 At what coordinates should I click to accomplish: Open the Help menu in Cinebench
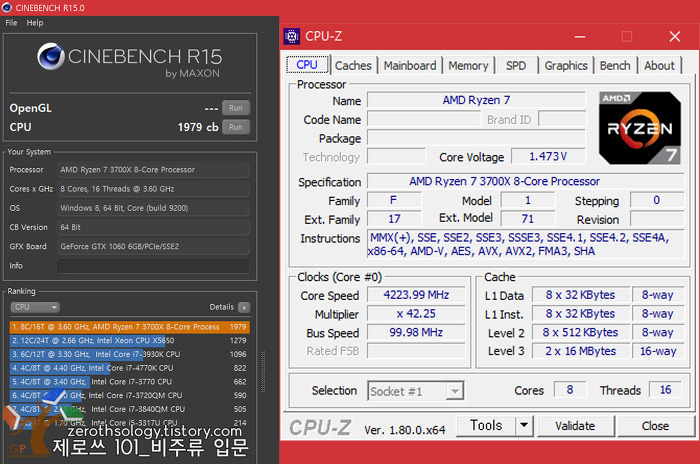point(35,23)
